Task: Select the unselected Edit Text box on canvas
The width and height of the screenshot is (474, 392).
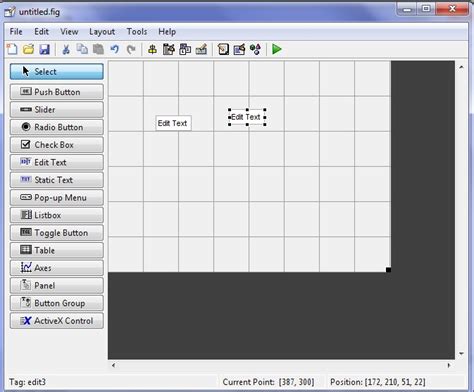Action: click(x=173, y=123)
